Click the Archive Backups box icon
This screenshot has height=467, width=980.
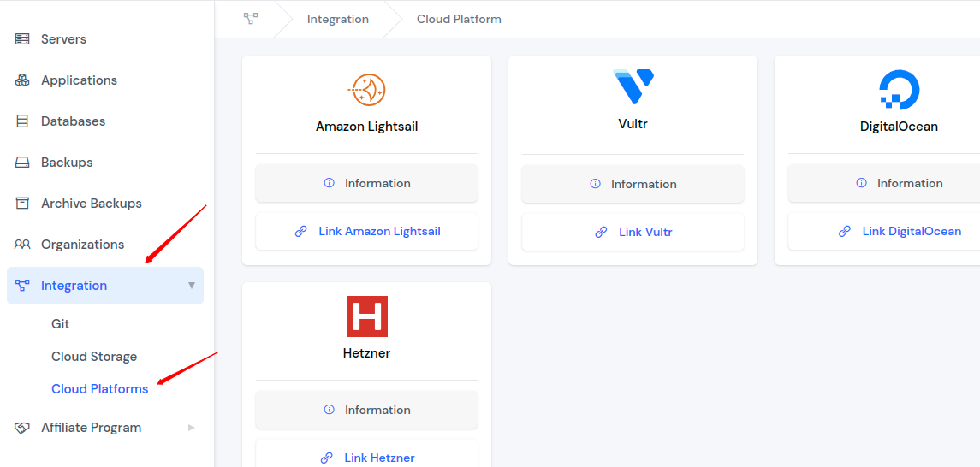point(22,204)
